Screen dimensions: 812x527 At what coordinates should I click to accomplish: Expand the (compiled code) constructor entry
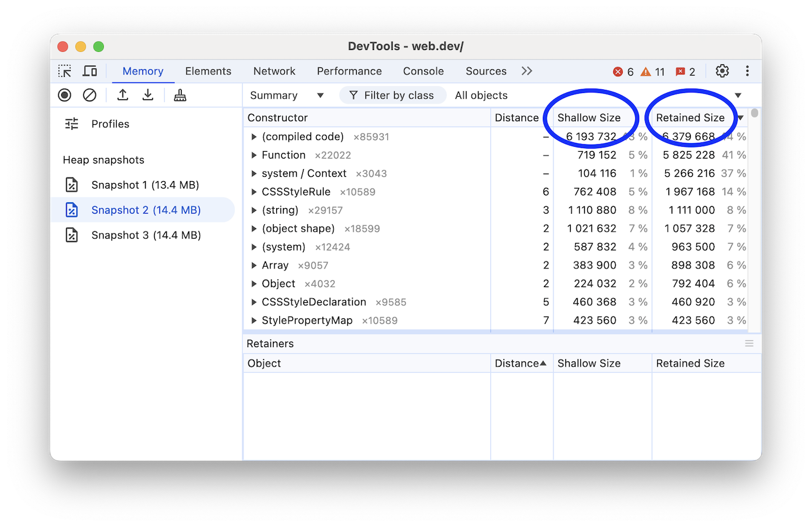tap(254, 136)
